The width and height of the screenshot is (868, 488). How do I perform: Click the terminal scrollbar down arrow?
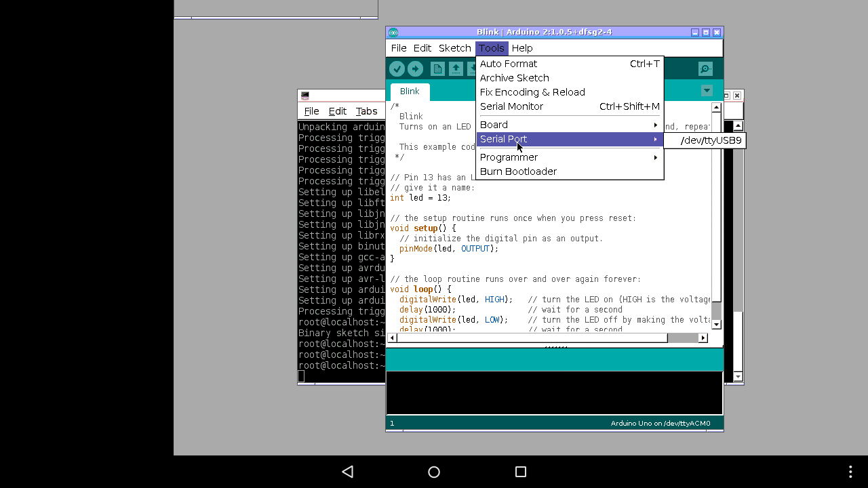(x=738, y=376)
